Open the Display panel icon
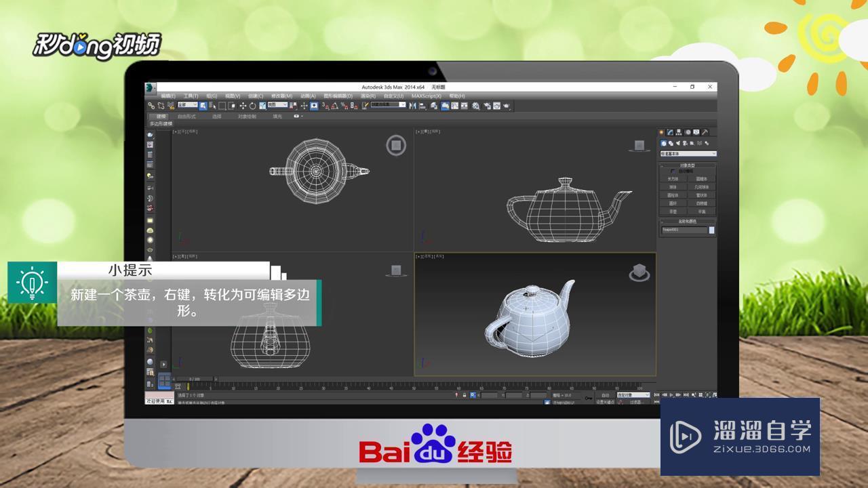The image size is (868, 488). coord(696,132)
